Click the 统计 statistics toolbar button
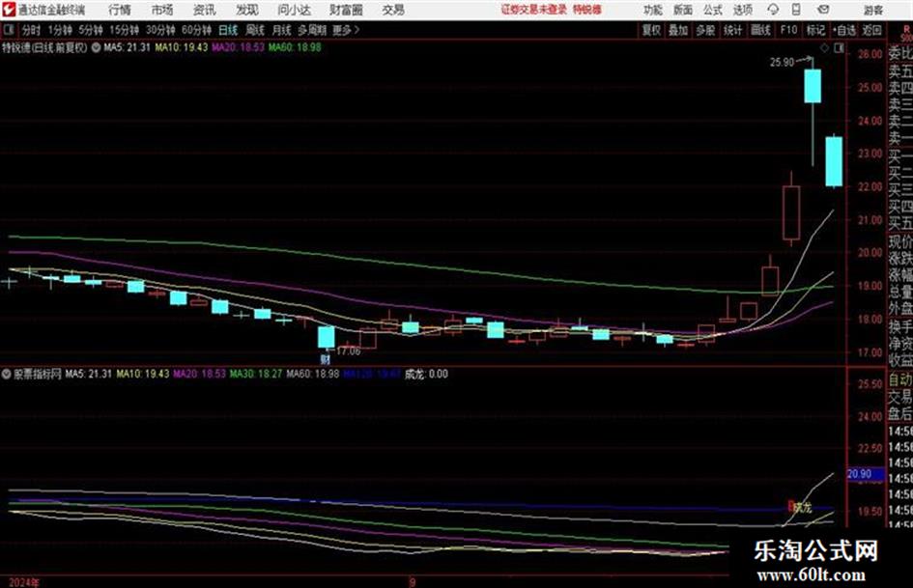Viewport: 913px width, 588px height. 732,30
